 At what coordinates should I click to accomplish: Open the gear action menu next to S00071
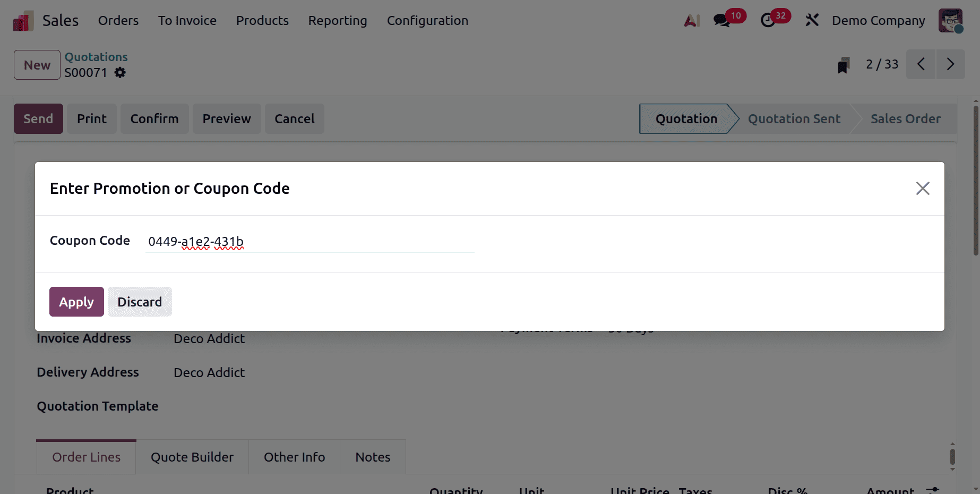coord(120,73)
